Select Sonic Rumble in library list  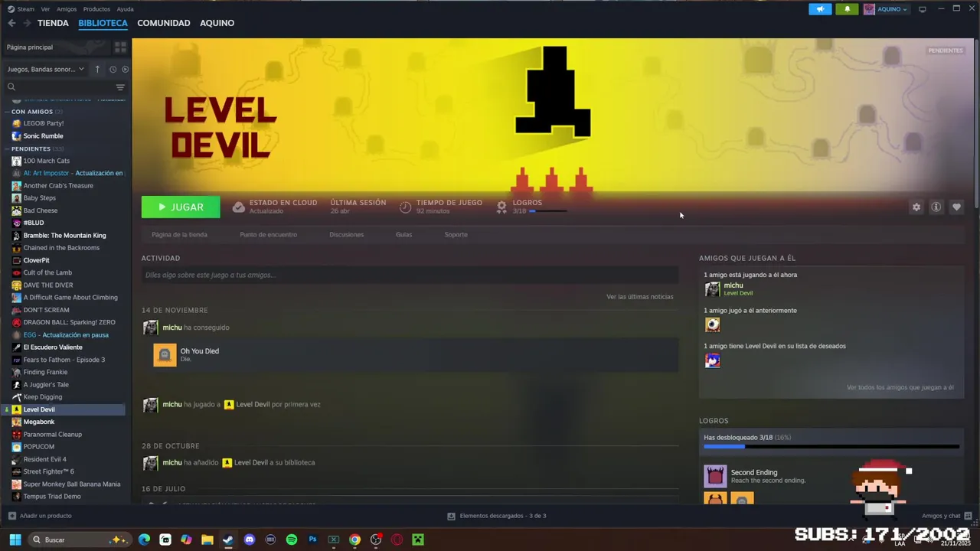click(43, 136)
